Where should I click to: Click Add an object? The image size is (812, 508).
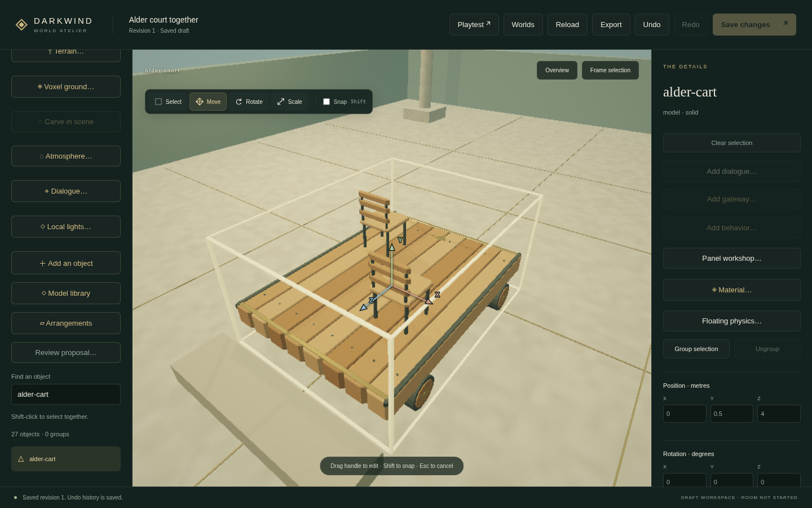66,263
